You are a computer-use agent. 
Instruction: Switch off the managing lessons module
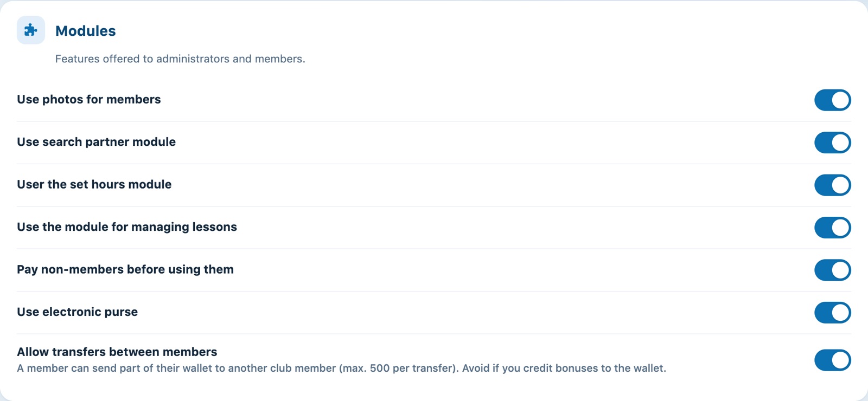[x=832, y=228]
